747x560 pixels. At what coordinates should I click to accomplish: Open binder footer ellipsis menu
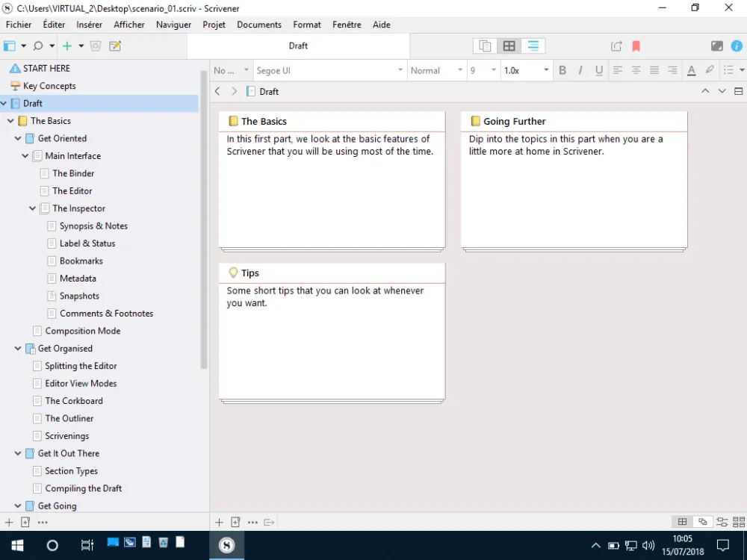[43, 523]
